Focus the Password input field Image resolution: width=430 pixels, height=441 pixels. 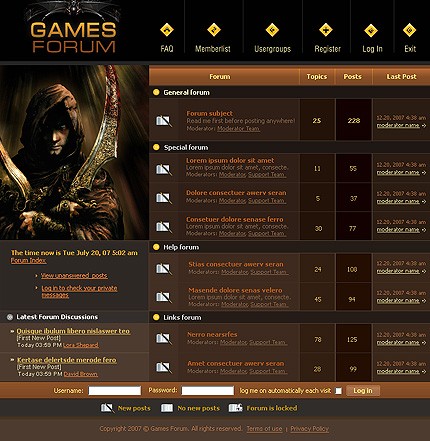coord(208,391)
